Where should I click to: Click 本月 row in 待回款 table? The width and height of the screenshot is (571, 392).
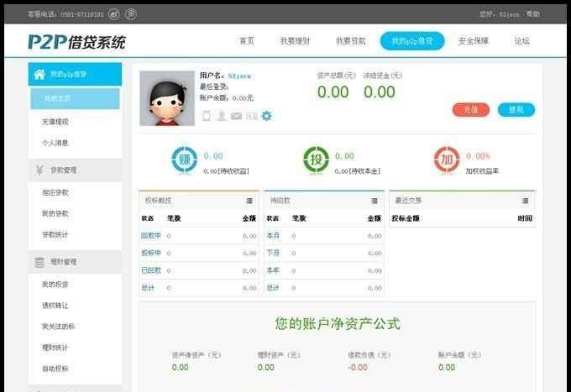point(324,236)
